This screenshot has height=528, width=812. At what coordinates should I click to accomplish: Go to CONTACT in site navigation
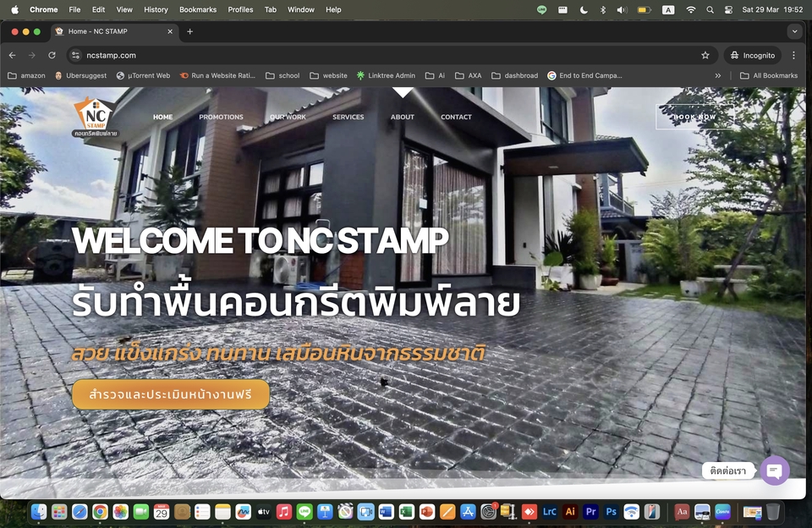coord(456,117)
